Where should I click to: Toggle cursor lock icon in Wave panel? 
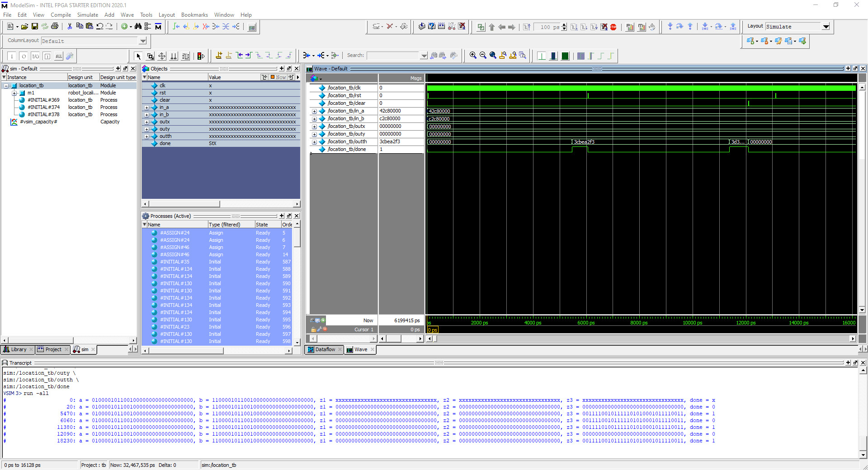313,329
